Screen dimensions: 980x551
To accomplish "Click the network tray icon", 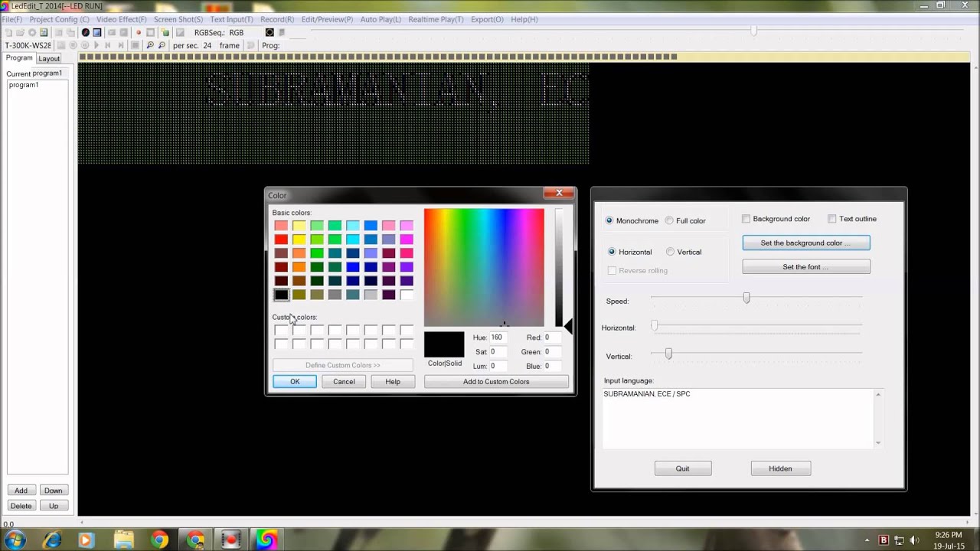I will [x=900, y=540].
